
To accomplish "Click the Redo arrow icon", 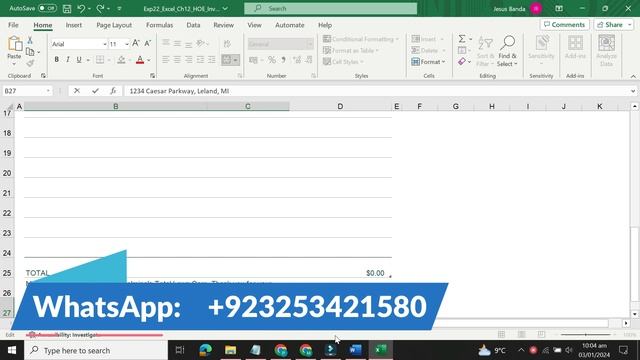I will point(100,9).
